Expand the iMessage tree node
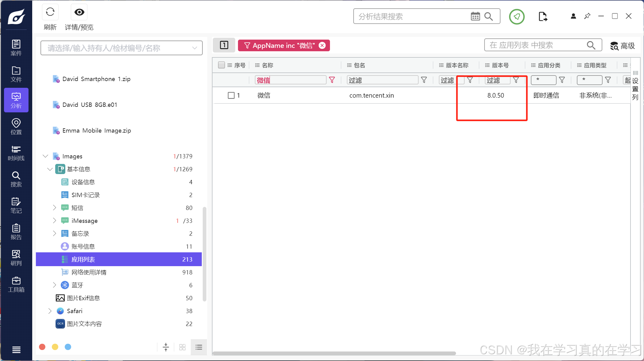This screenshot has width=644, height=361. tap(54, 220)
